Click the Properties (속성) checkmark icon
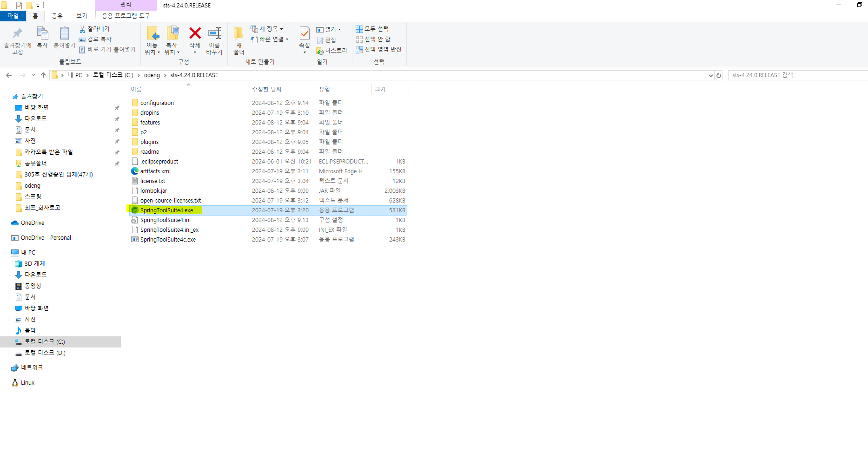The image size is (868, 452). (x=305, y=33)
